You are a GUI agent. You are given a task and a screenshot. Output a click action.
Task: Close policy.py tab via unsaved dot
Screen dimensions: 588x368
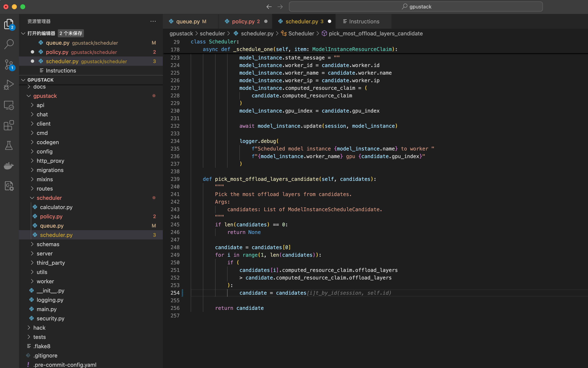pos(266,21)
